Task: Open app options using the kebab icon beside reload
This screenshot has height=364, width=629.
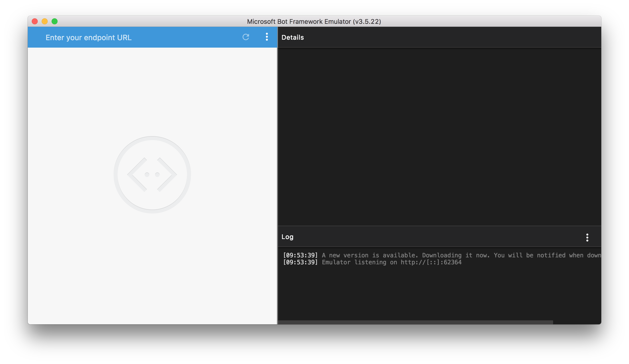Action: pos(267,37)
